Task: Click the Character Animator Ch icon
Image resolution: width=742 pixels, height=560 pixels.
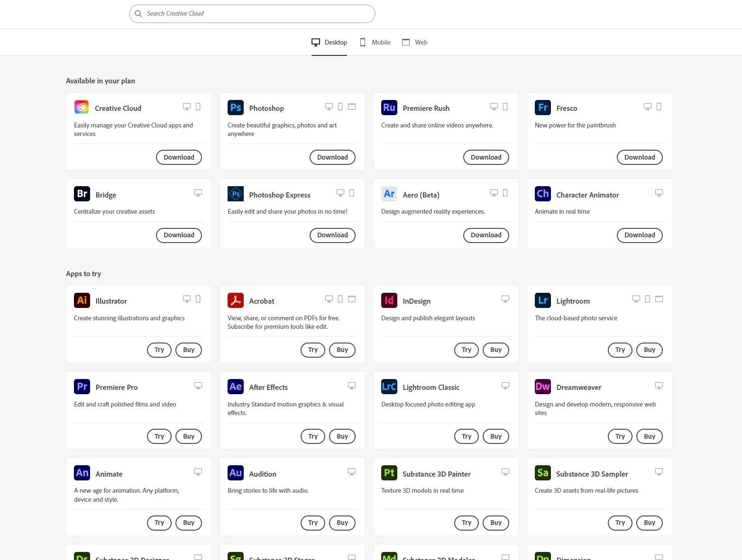Action: (543, 194)
